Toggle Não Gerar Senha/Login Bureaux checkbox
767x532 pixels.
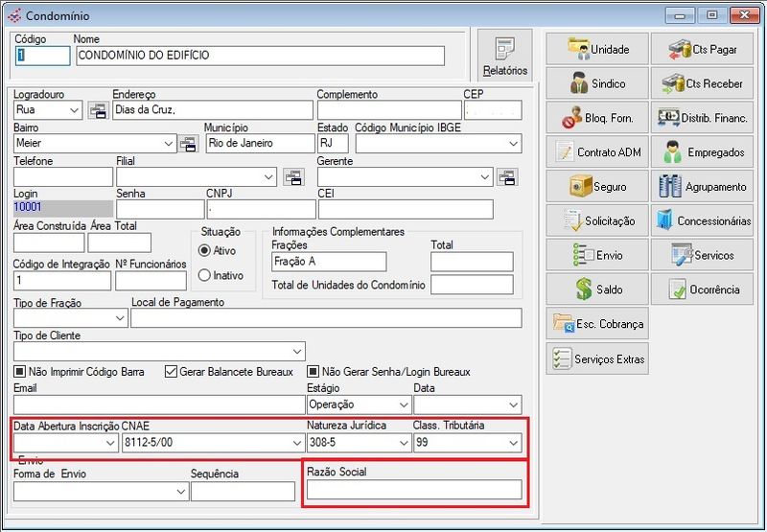314,372
